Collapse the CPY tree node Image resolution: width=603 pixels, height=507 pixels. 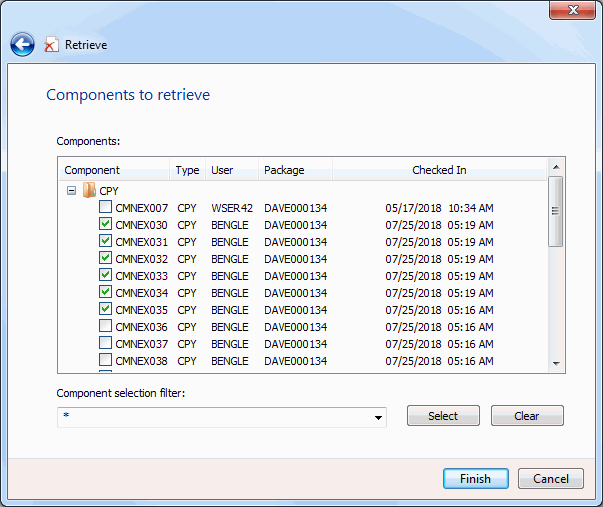coord(72,190)
